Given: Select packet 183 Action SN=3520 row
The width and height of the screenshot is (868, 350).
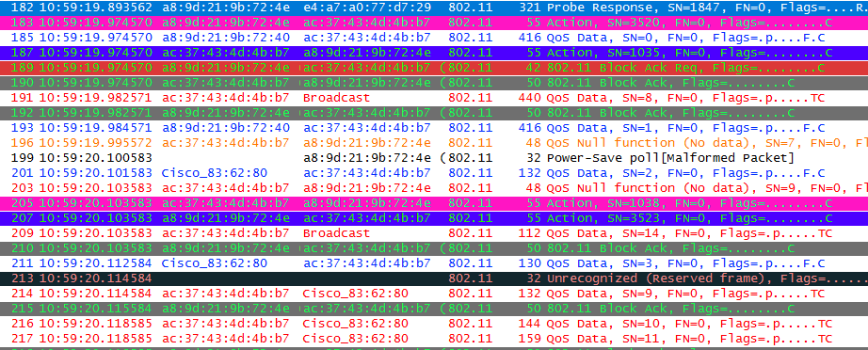Looking at the screenshot, I should click(x=434, y=24).
